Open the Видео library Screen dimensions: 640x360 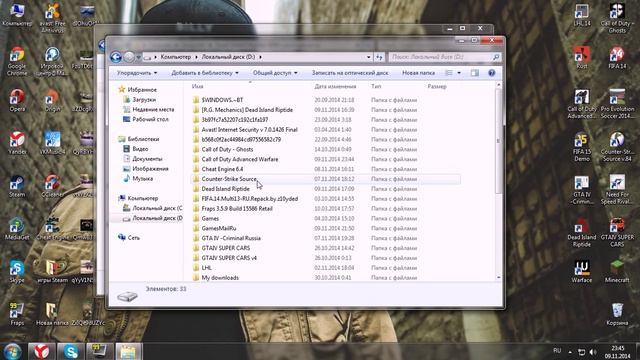140,149
